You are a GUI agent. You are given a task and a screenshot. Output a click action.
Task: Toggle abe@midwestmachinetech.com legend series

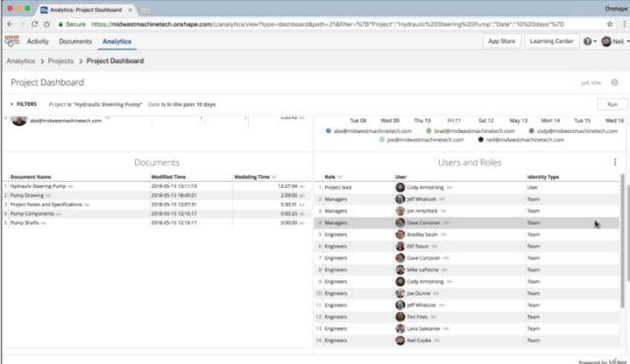pyautogui.click(x=369, y=131)
